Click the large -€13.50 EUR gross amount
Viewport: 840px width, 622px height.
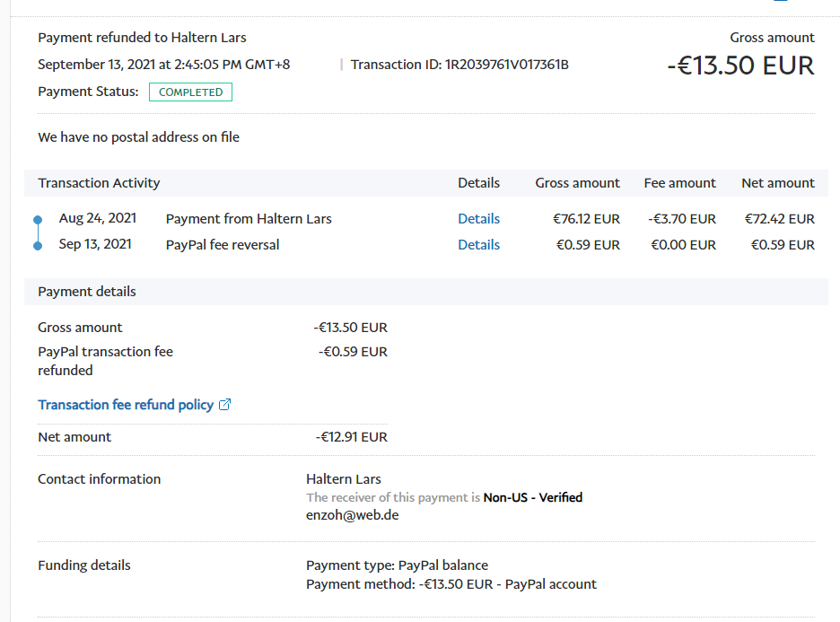tap(740, 66)
